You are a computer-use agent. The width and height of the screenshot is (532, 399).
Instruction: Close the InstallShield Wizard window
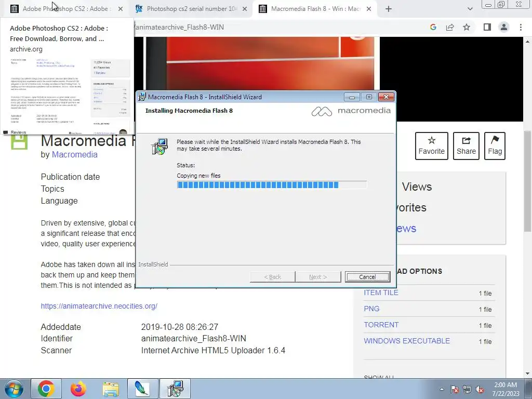point(386,97)
